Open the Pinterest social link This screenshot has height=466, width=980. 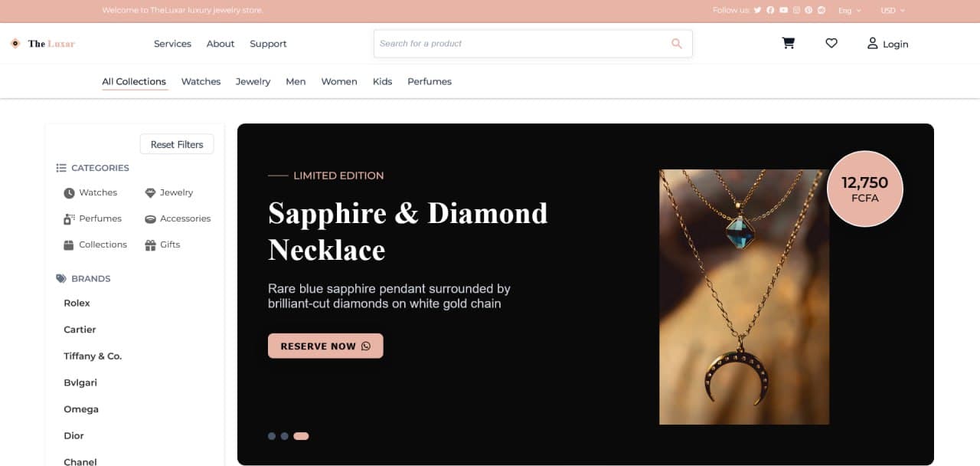(808, 11)
